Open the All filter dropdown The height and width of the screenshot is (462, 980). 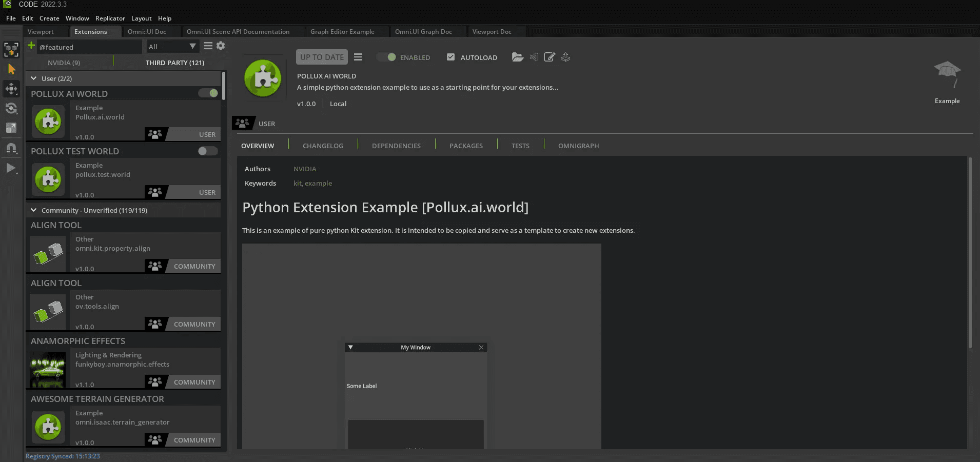[172, 47]
